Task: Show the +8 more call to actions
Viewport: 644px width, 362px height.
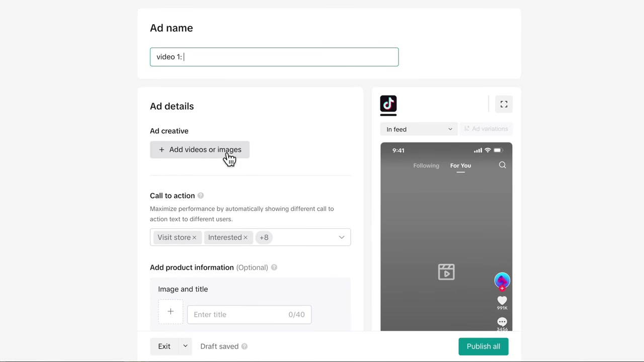Action: [x=264, y=237]
